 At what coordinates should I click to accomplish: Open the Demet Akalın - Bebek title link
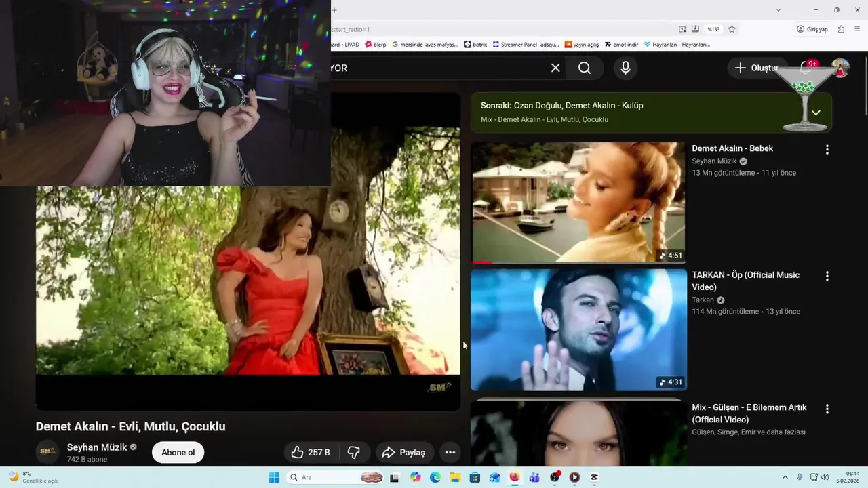(732, 148)
